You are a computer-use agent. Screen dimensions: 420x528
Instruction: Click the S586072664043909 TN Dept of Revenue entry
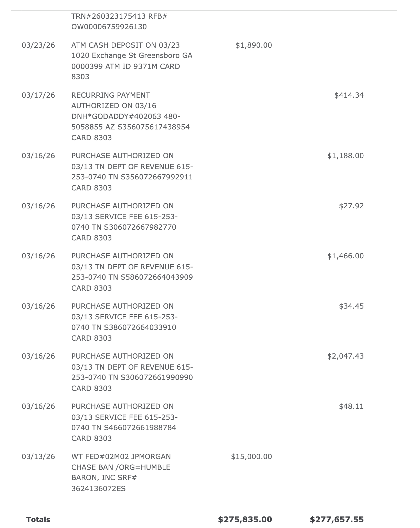click(x=132, y=272)
